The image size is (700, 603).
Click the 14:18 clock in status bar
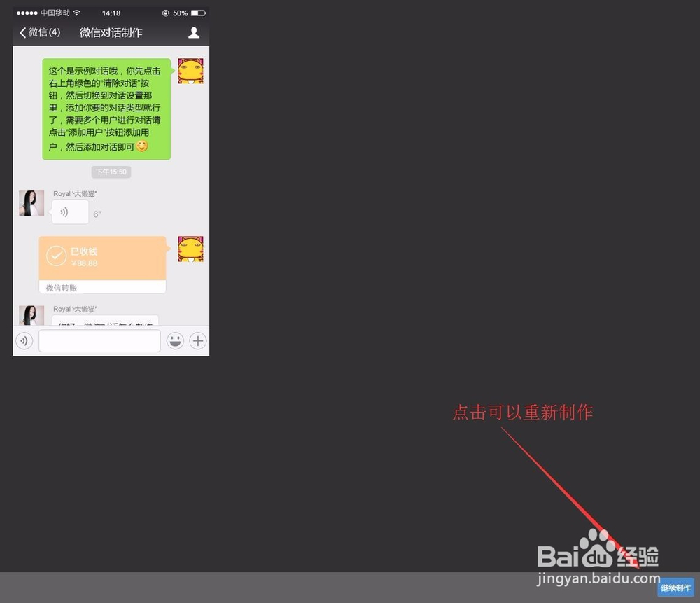click(111, 13)
